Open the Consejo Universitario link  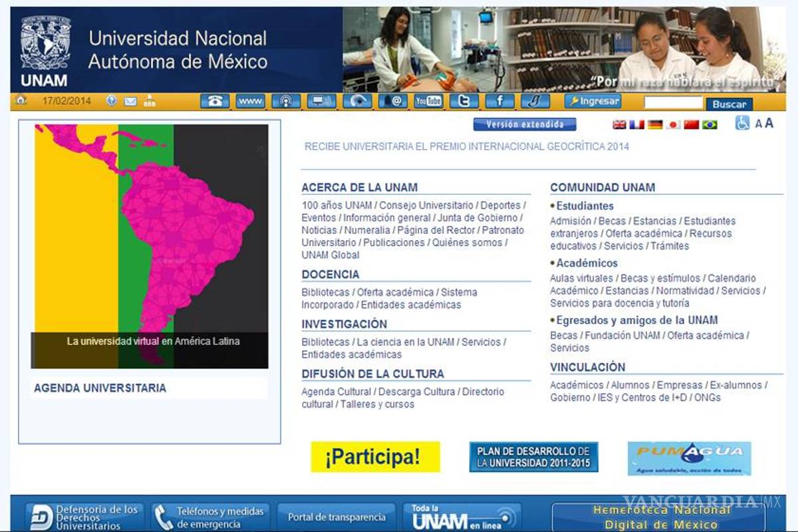tap(426, 205)
